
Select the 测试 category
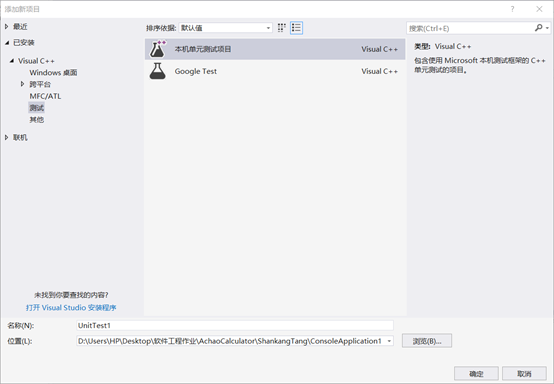37,108
